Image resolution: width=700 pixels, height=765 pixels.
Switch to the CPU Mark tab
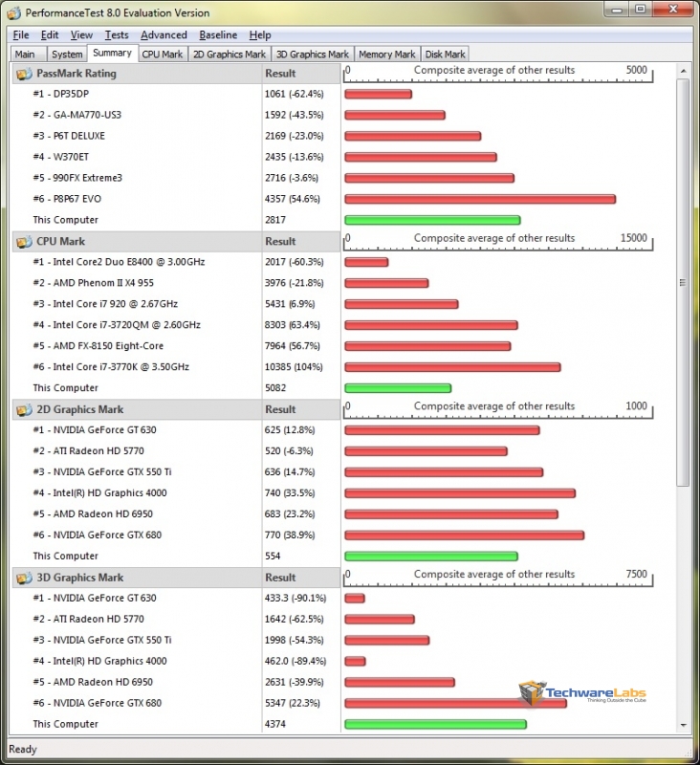[x=162, y=55]
